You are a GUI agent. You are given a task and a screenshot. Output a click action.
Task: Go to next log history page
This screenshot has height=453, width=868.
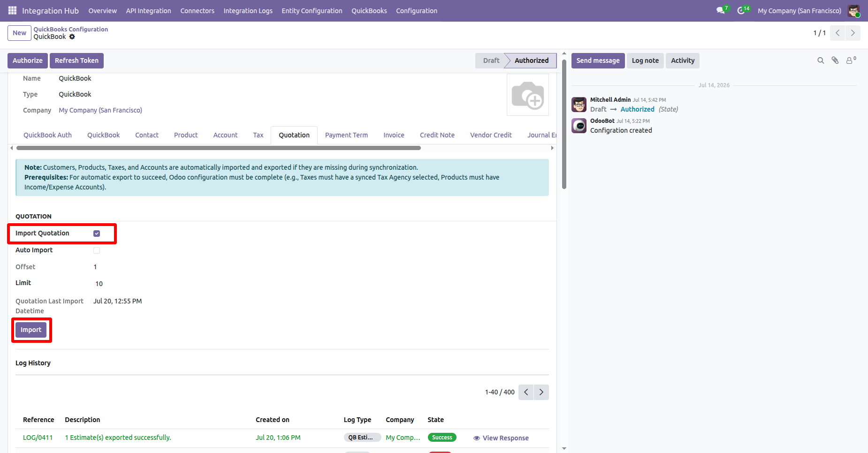541,392
